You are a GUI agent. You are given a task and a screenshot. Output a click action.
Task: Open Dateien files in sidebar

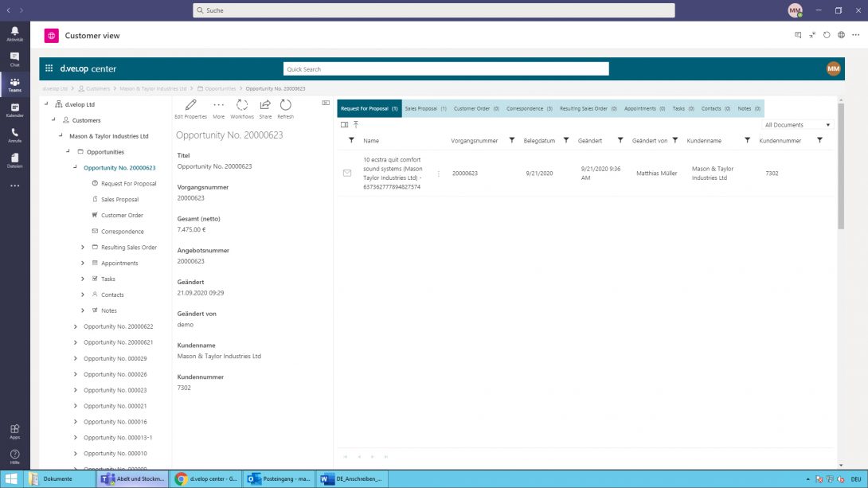(15, 161)
